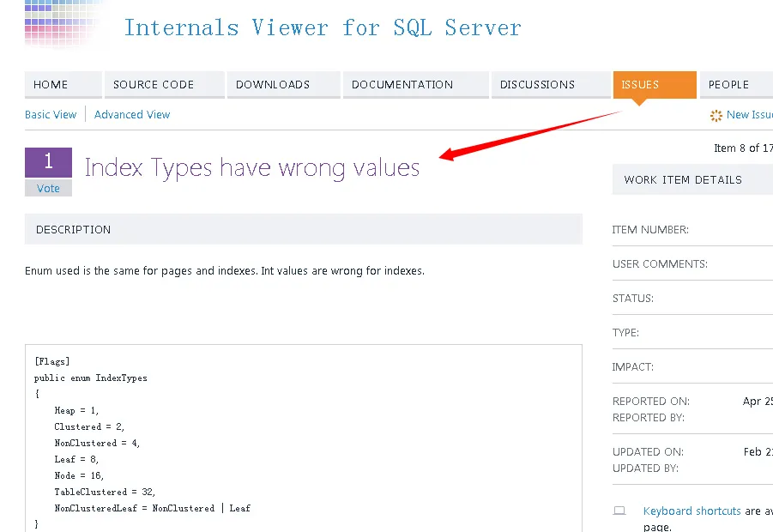Open the Keyboard shortcuts link
Viewport: 773px width, 532px height.
coord(691,511)
